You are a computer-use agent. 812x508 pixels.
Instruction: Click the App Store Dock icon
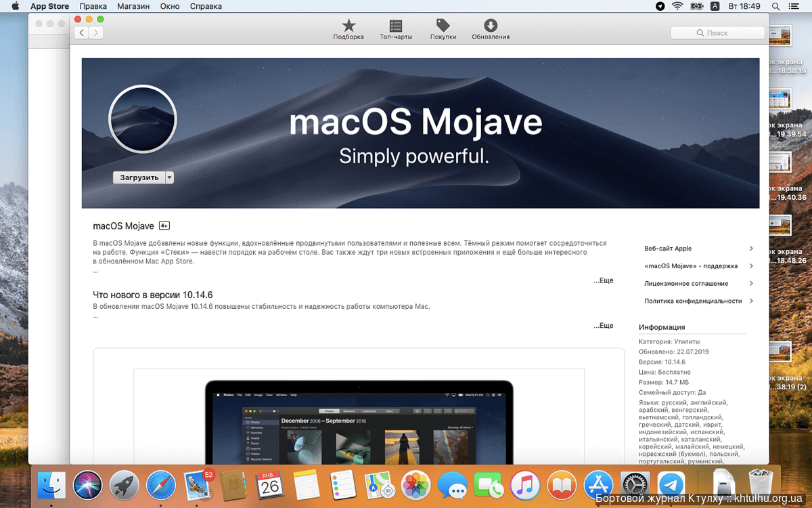point(598,486)
